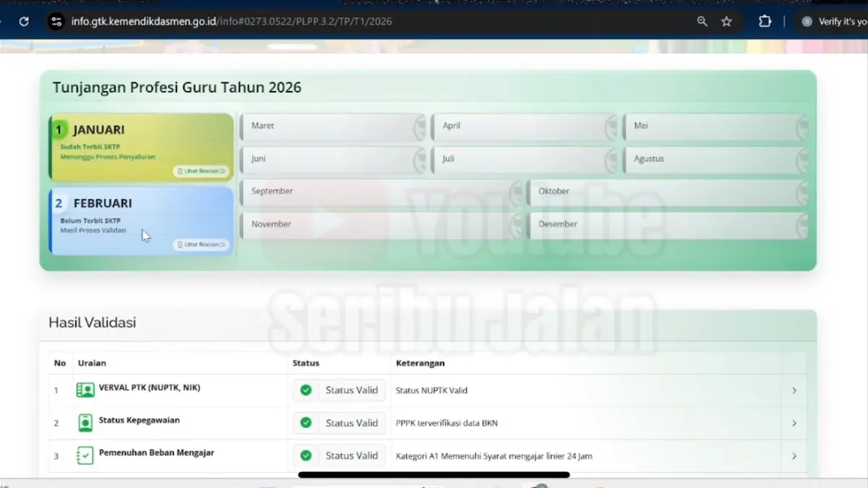The height and width of the screenshot is (488, 868).
Task: Click 'Belum Terbit SKTP' text in Februari card
Action: pyautogui.click(x=90, y=221)
